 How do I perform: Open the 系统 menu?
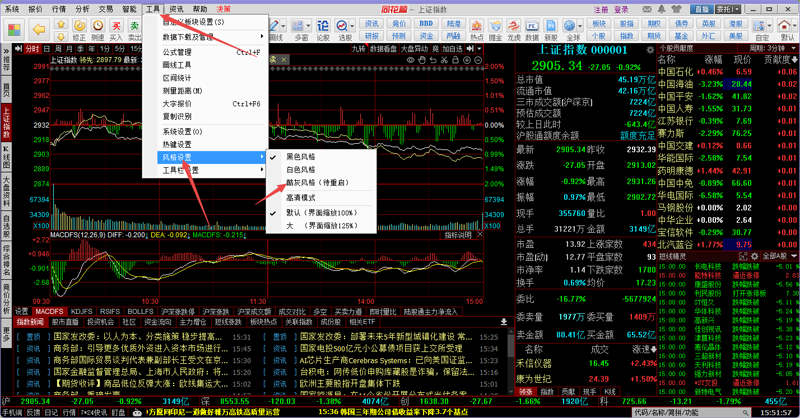[12, 9]
